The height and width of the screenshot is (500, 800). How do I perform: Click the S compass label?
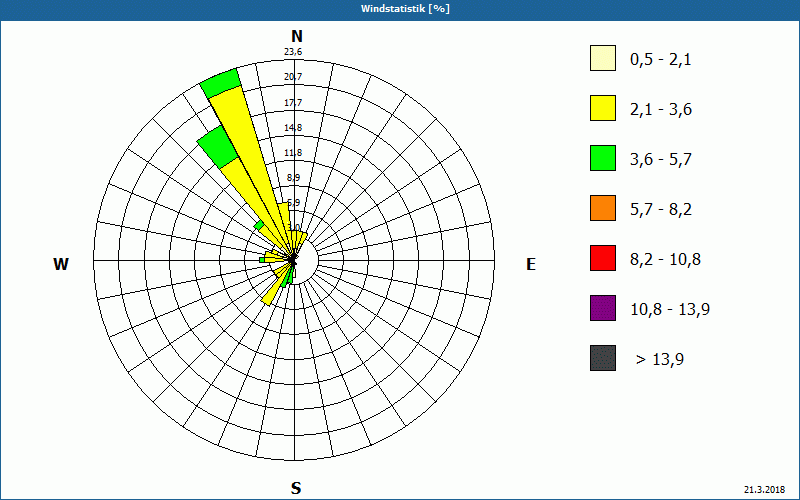click(x=296, y=488)
